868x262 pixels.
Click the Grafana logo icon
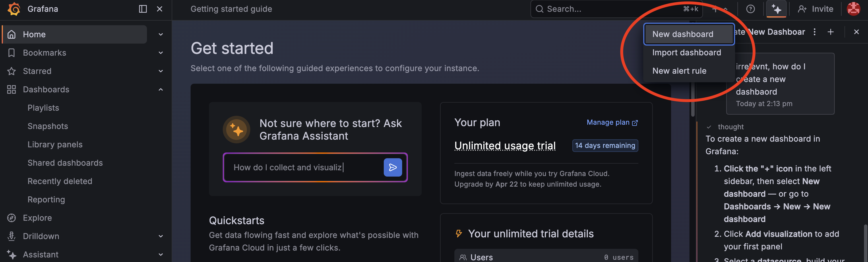(14, 9)
